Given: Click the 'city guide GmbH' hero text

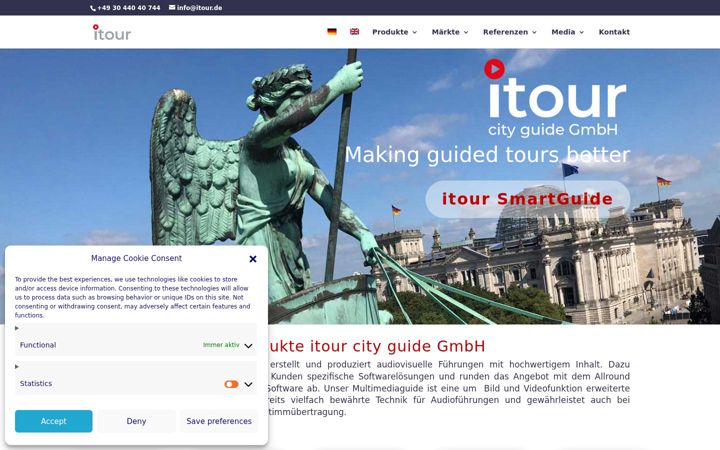Looking at the screenshot, I should [553, 130].
